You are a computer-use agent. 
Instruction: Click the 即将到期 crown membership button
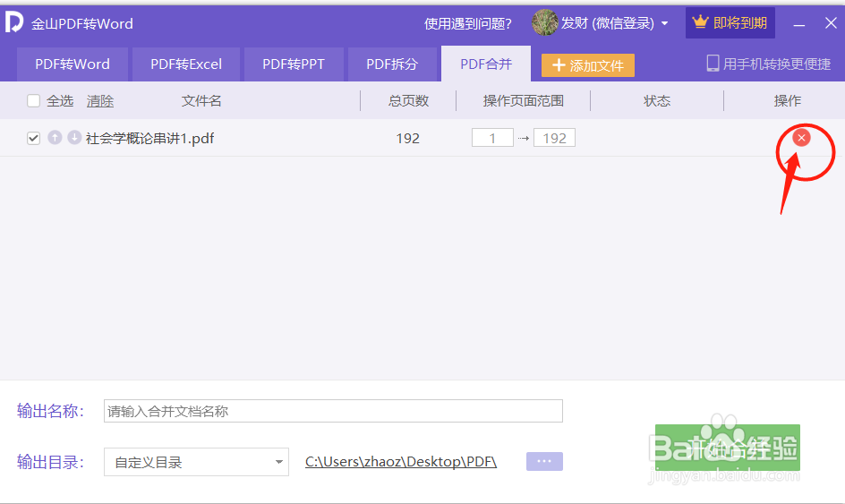[730, 22]
